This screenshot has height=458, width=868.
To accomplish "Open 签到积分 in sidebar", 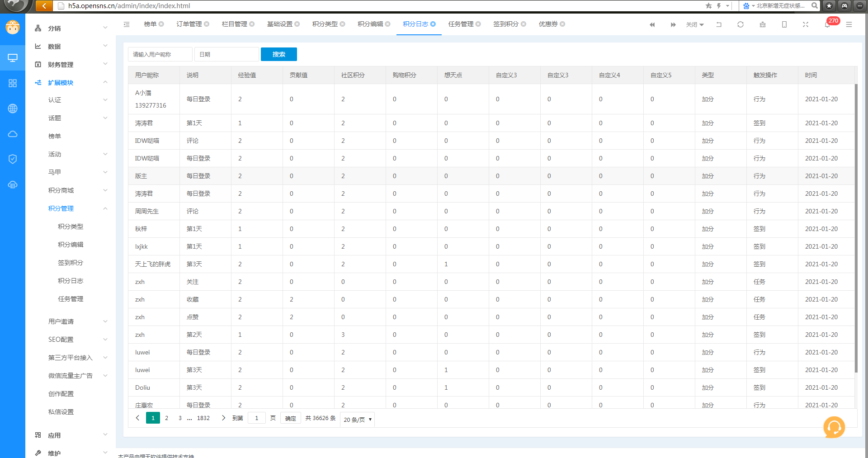I will point(71,263).
